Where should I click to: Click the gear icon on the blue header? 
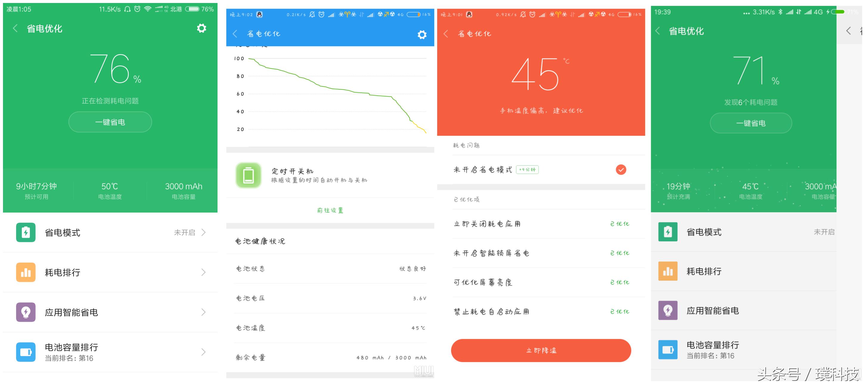tap(422, 34)
